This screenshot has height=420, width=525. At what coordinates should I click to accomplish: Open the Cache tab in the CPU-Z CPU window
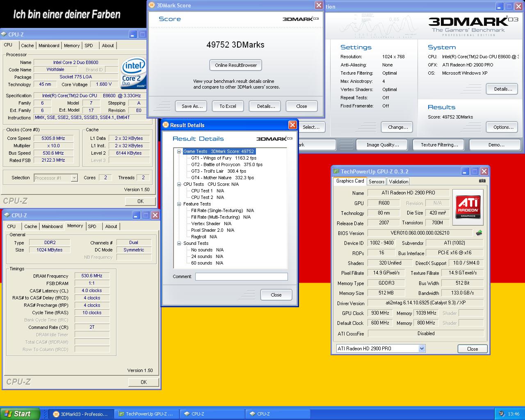click(x=27, y=46)
